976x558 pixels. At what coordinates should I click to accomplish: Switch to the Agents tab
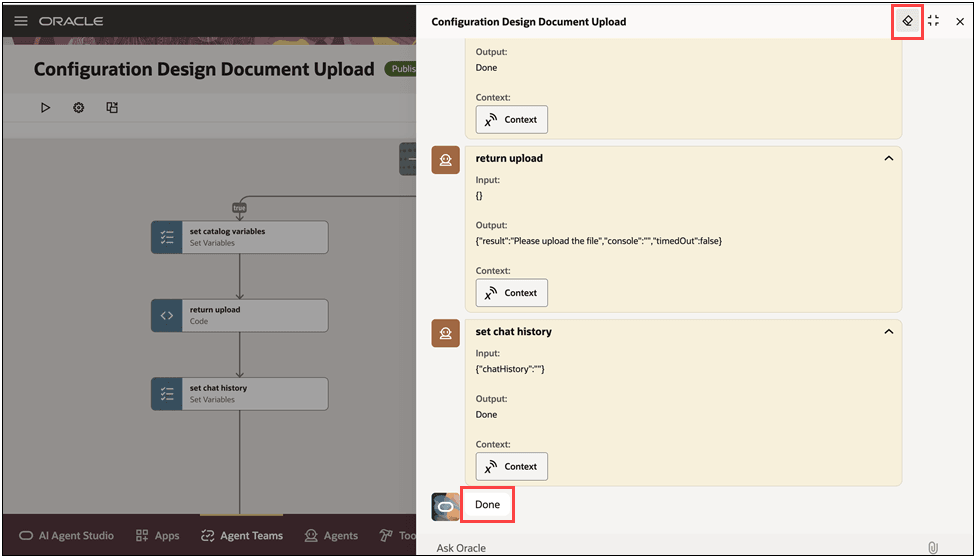click(x=331, y=536)
